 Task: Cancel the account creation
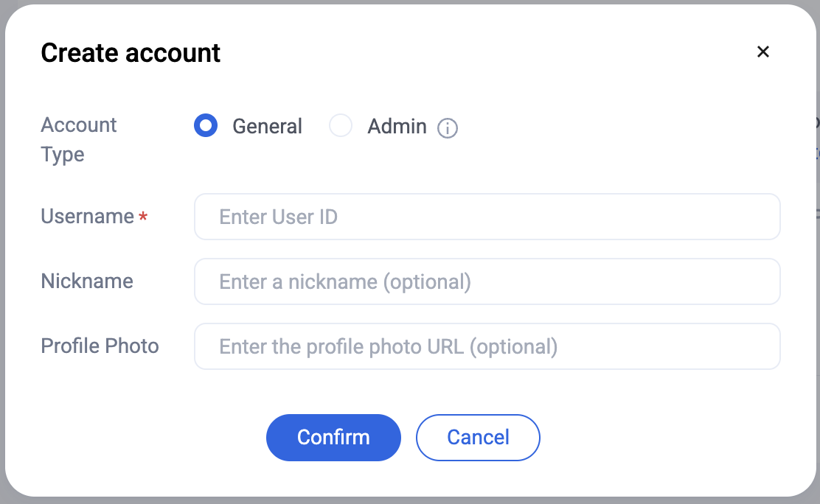pos(478,438)
